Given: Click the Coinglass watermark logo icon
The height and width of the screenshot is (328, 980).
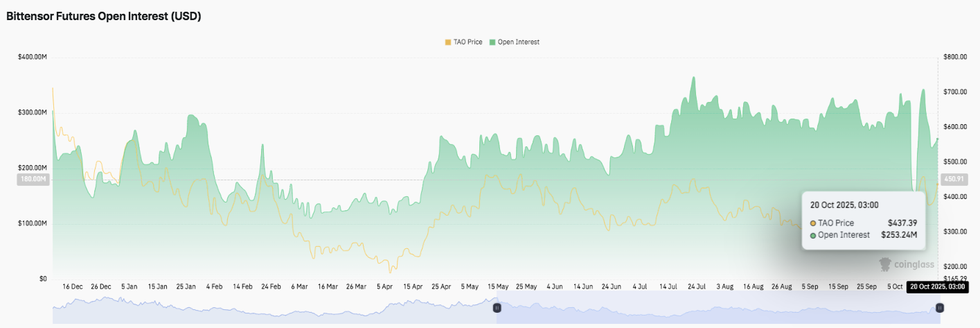Looking at the screenshot, I should click(x=885, y=264).
